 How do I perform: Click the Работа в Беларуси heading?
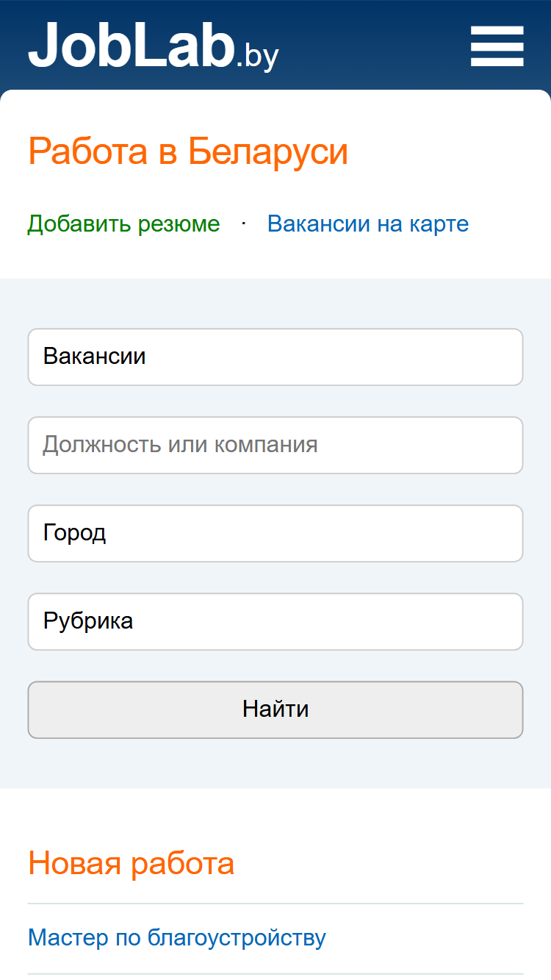[x=188, y=151]
